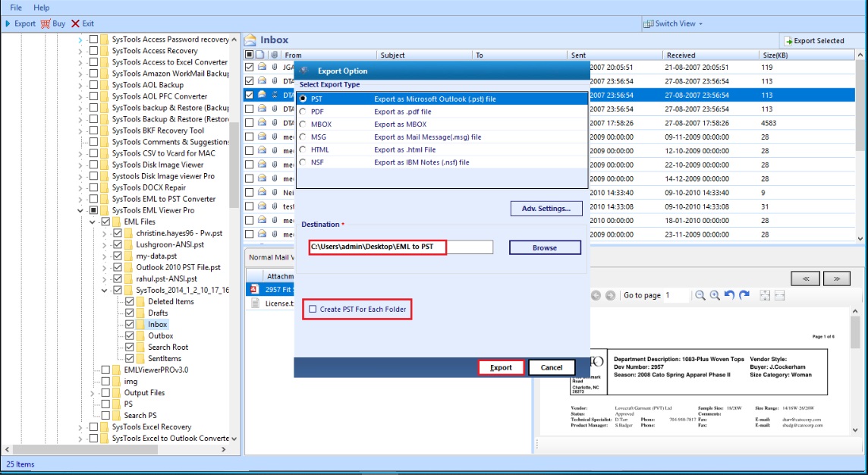
Task: Expand the Lushgroon-ANSI.pst node
Action: (x=105, y=245)
